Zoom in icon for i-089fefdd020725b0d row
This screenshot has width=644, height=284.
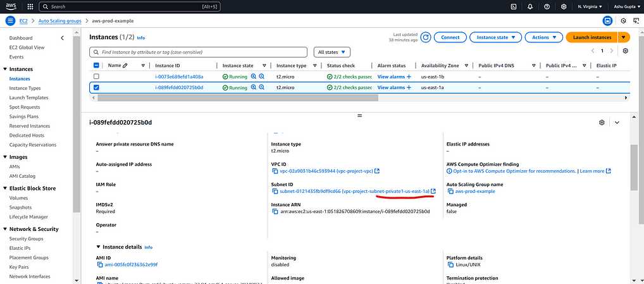(254, 87)
